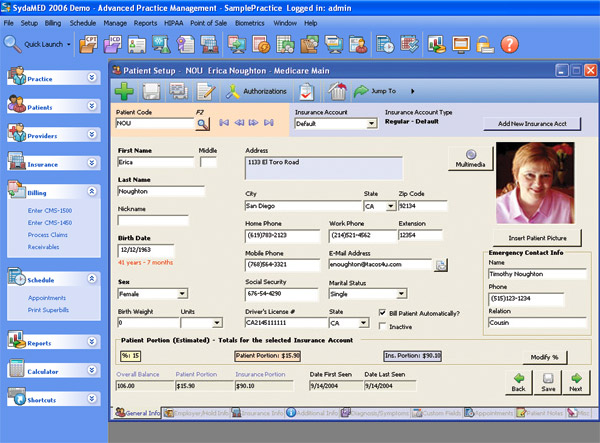Click the magnifying glass next to Patient Code
Image resolution: width=600 pixels, height=443 pixels.
tap(202, 124)
